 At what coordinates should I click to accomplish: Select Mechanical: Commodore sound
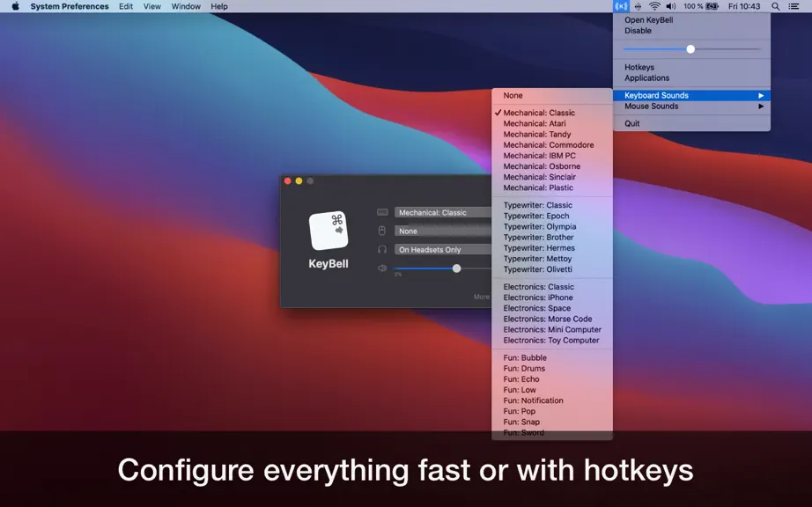tap(552, 145)
